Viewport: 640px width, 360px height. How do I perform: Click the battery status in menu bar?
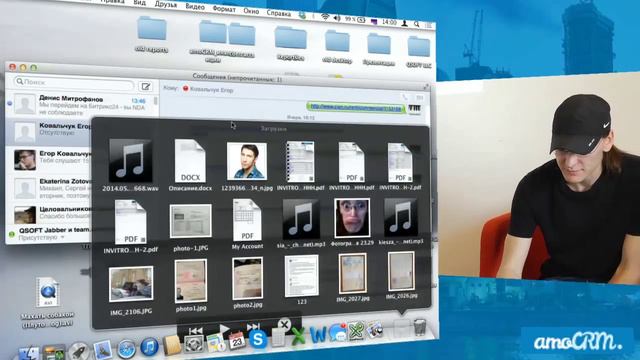click(355, 19)
